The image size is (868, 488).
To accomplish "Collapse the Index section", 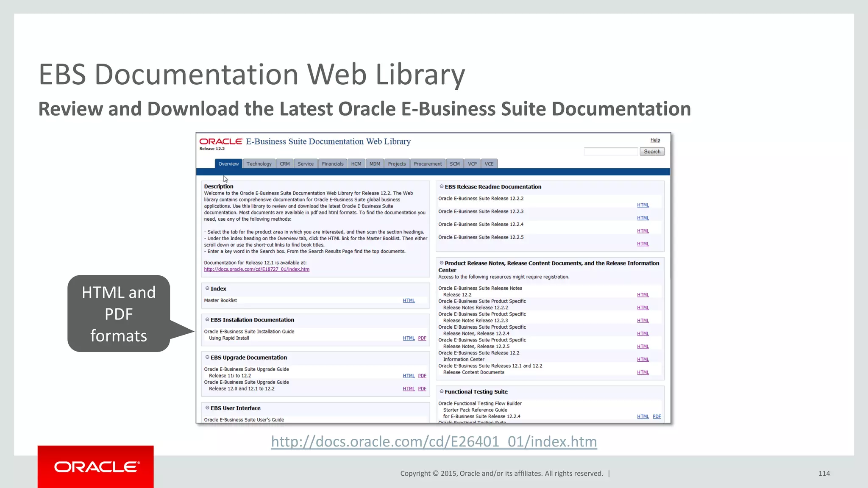I will point(207,288).
